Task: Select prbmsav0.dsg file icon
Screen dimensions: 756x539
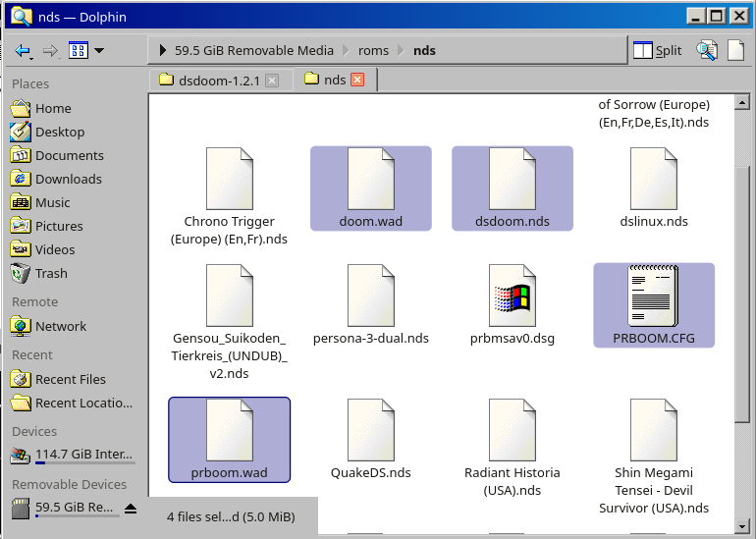Action: tap(513, 296)
